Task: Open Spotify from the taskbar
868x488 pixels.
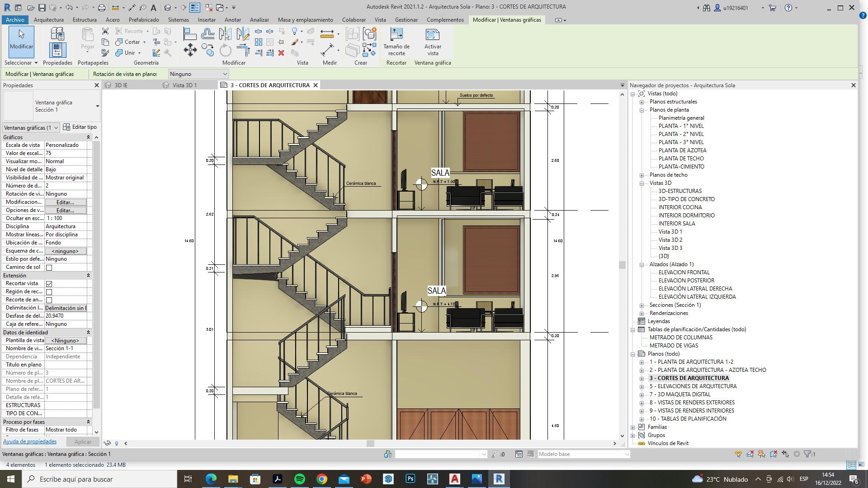Action: [300, 479]
